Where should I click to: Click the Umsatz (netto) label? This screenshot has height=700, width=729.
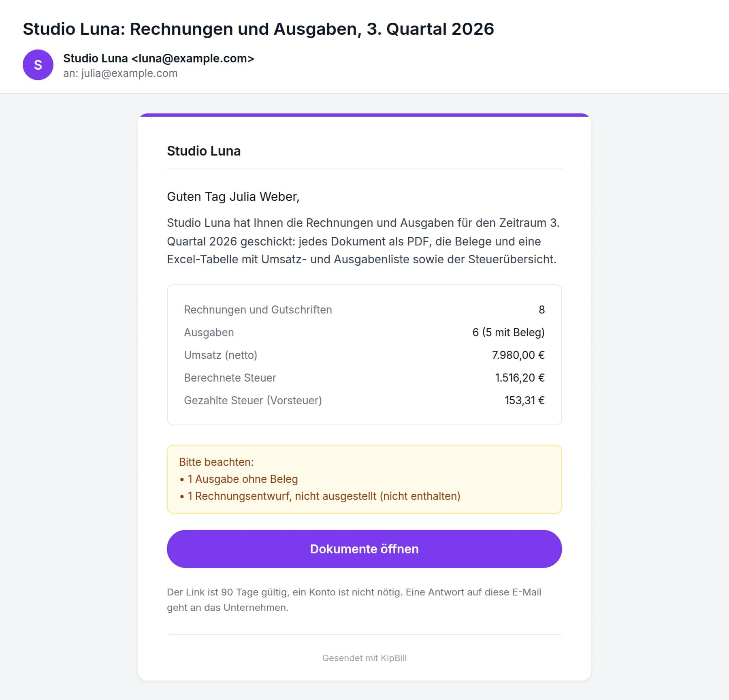pos(220,355)
